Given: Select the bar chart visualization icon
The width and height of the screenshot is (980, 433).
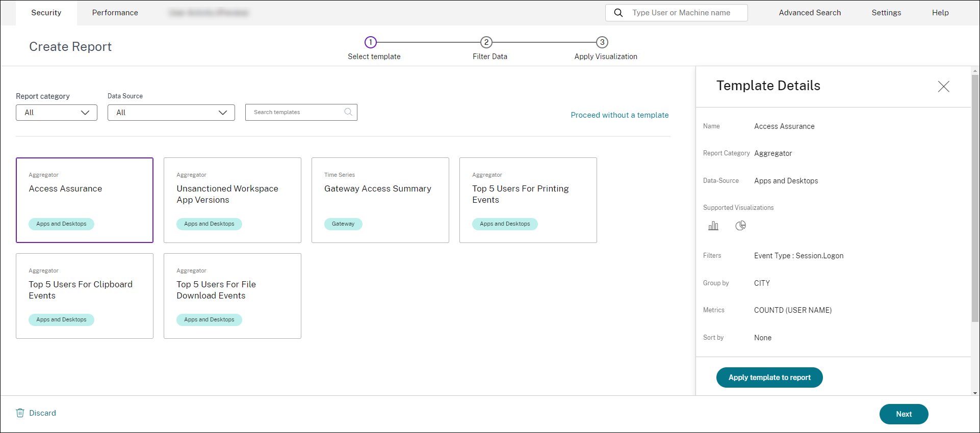Looking at the screenshot, I should [x=713, y=226].
